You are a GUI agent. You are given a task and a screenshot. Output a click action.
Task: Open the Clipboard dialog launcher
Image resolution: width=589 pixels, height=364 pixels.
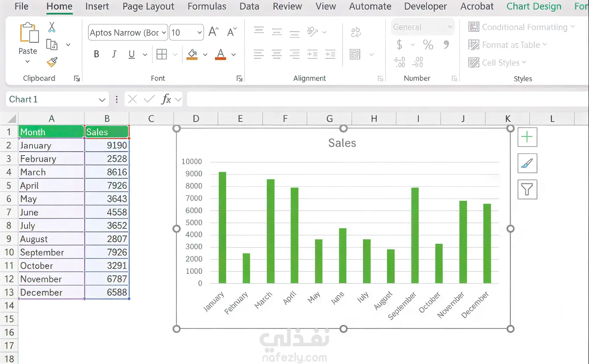(x=77, y=78)
